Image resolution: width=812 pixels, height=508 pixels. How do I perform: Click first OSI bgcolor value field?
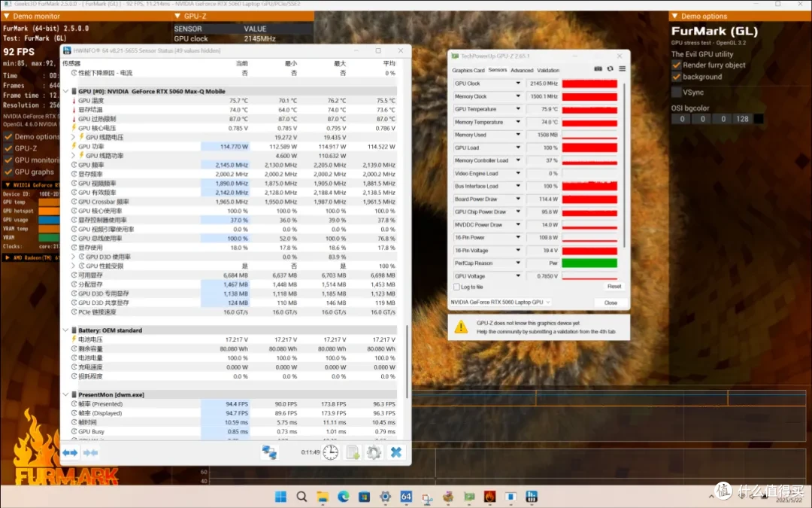coord(681,119)
